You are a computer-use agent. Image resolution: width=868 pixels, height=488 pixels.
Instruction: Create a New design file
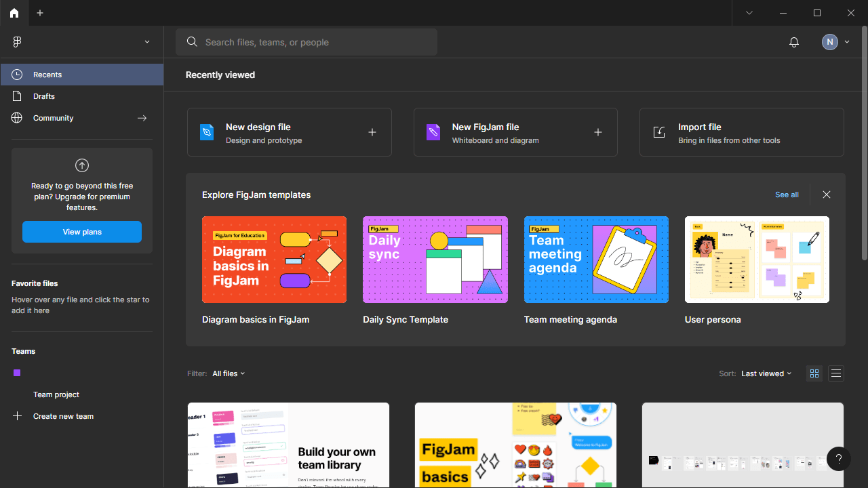point(290,132)
